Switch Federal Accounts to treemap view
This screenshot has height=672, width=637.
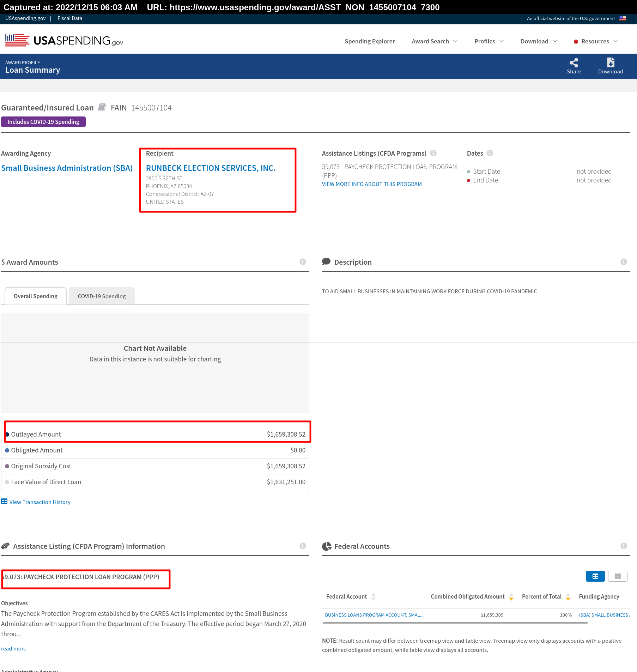pos(618,576)
